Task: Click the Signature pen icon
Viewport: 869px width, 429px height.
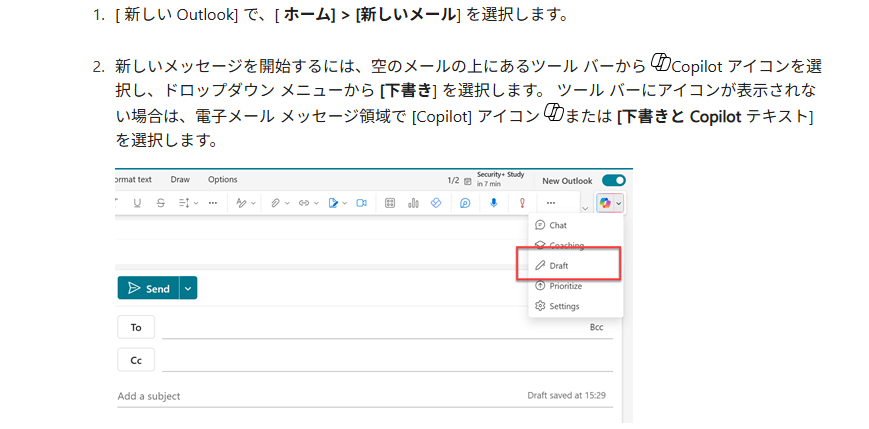Action: click(x=333, y=203)
